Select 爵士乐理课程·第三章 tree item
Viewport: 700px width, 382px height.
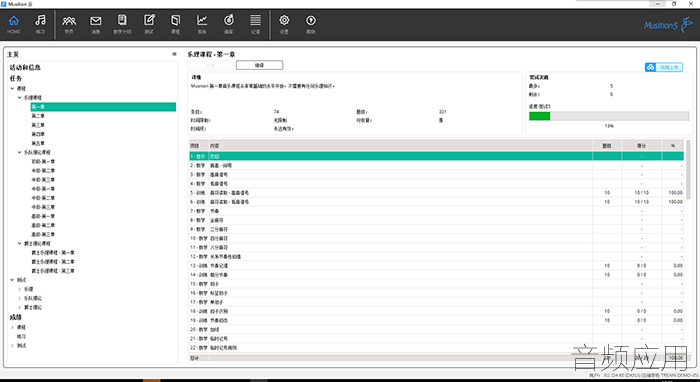click(53, 271)
